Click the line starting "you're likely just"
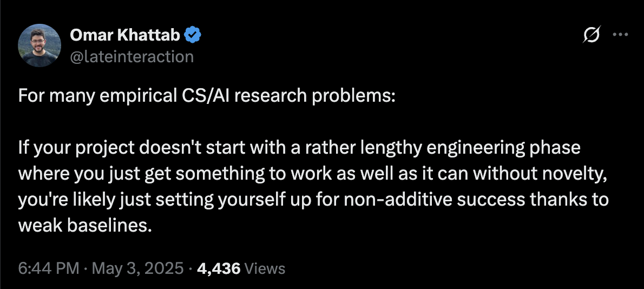 313,200
